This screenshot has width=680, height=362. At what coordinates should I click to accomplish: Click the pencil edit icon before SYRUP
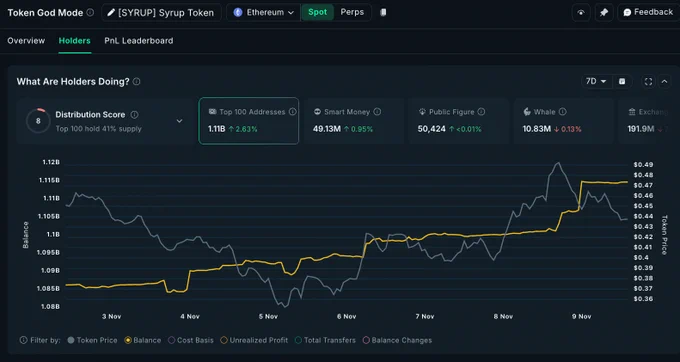pos(111,13)
